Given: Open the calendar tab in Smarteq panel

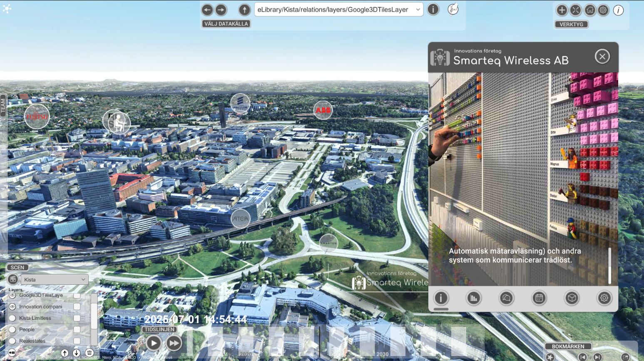Looking at the screenshot, I should pyautogui.click(x=539, y=298).
